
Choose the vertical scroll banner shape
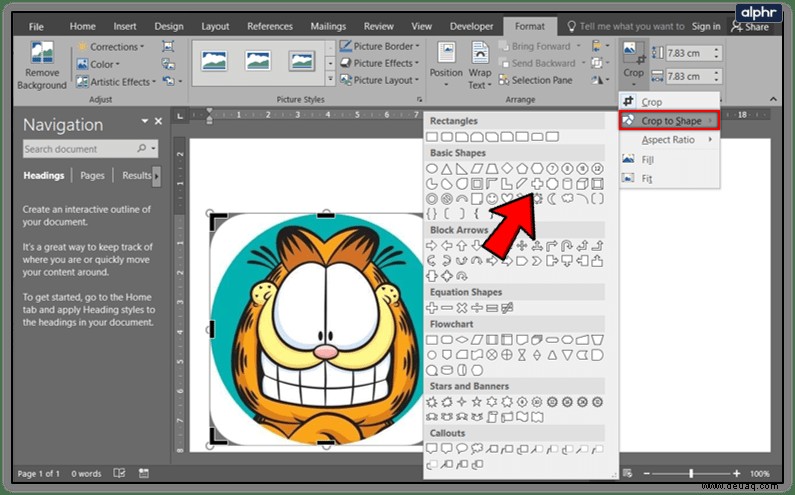coord(491,417)
